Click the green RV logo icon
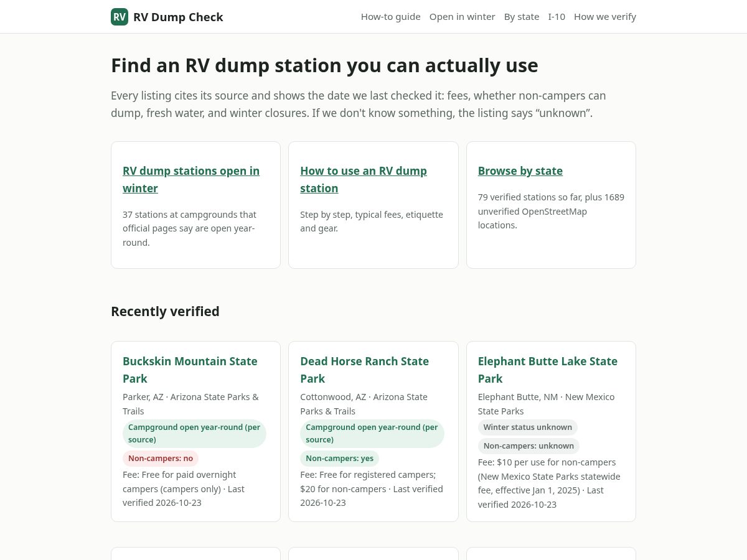 (120, 17)
